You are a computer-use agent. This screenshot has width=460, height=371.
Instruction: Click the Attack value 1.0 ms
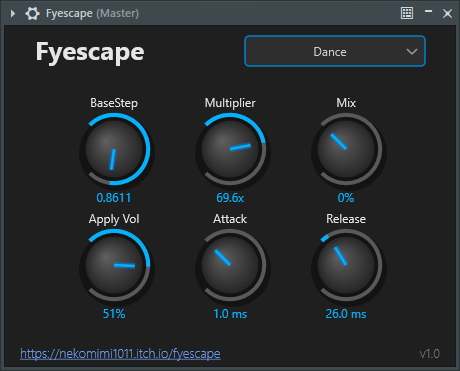[x=230, y=314]
